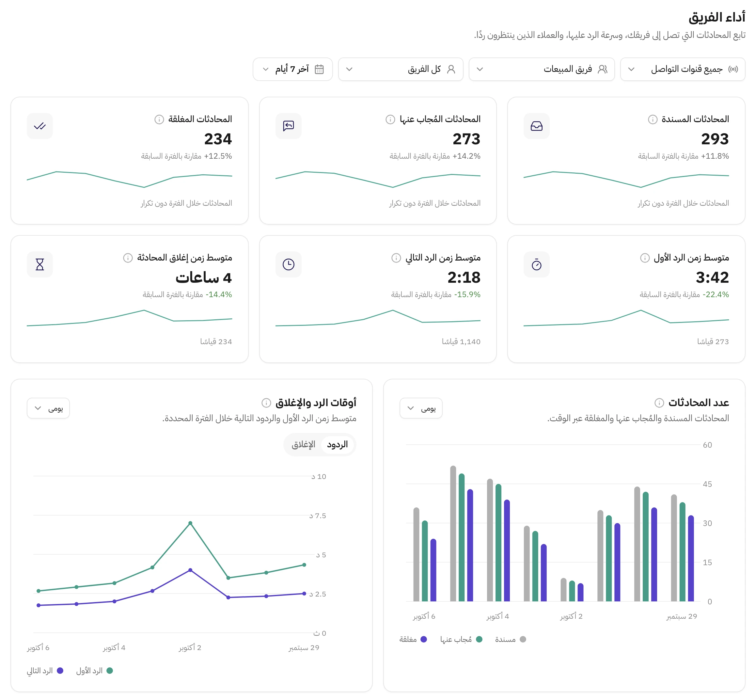Click the info icon next to متوسط زمن إغلاق المحادثة
756x700 pixels.
pos(128,258)
